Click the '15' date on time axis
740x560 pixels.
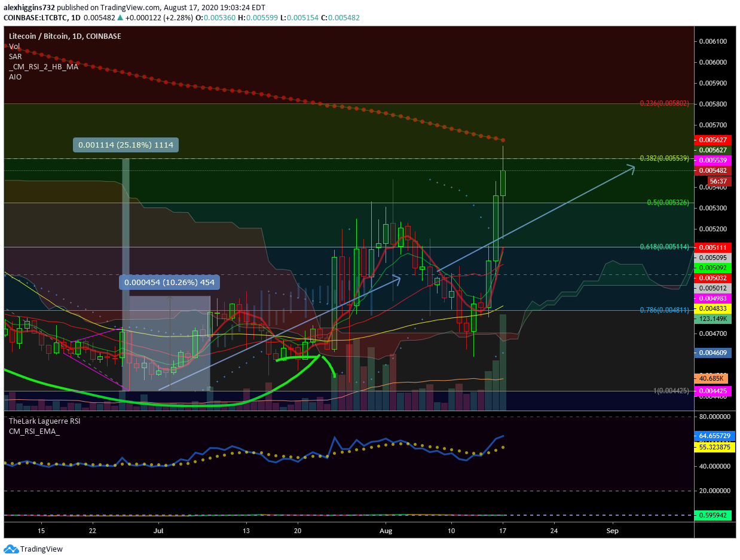(41, 531)
